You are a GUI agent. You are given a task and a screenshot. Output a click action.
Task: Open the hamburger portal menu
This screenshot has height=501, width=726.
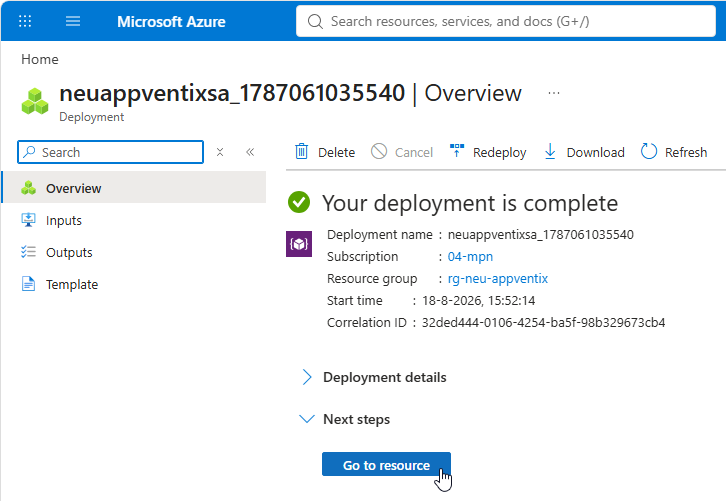[73, 21]
